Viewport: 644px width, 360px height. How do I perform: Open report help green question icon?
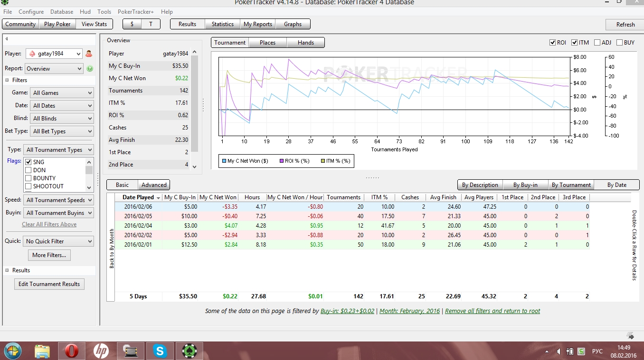point(90,69)
